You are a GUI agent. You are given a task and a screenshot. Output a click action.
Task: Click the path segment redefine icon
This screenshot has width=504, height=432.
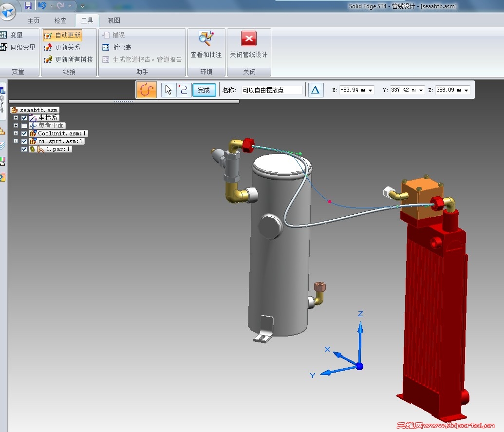[184, 90]
